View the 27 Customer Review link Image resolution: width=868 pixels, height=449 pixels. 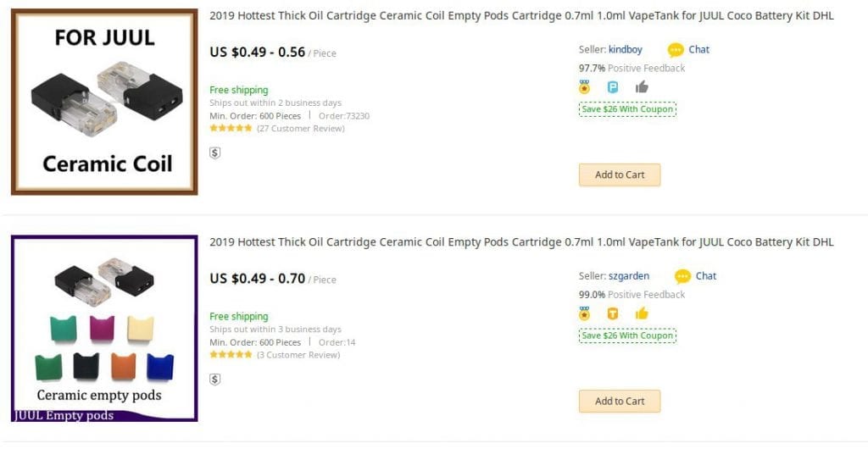tap(301, 129)
